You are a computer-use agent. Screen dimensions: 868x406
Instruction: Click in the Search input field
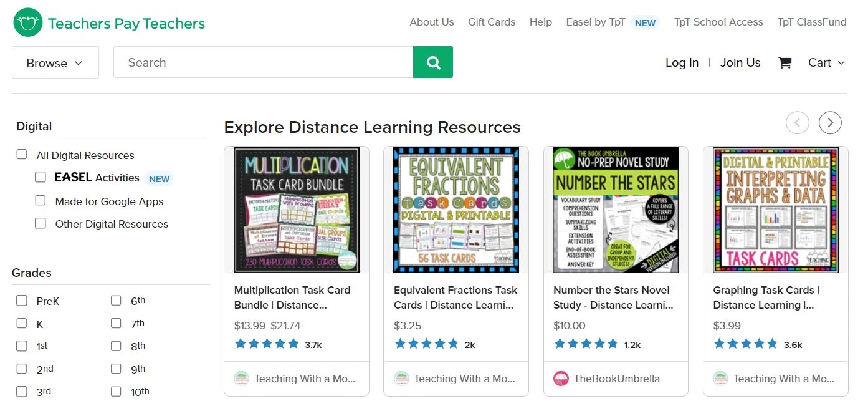263,62
